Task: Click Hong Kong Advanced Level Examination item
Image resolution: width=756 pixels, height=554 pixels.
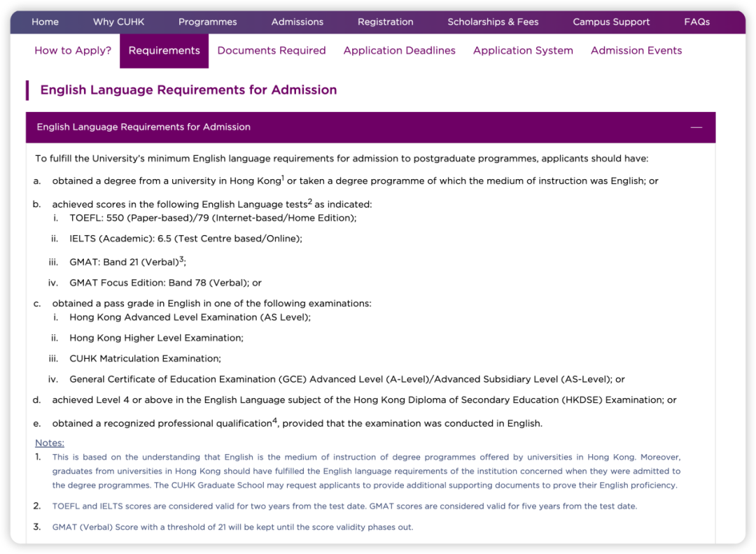Action: tap(190, 318)
